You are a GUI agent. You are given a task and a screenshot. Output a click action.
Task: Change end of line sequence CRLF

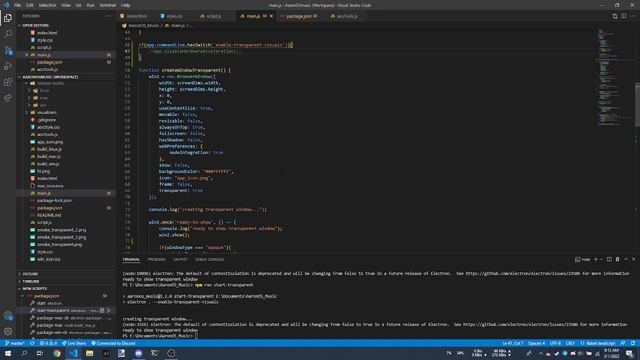click(570, 343)
